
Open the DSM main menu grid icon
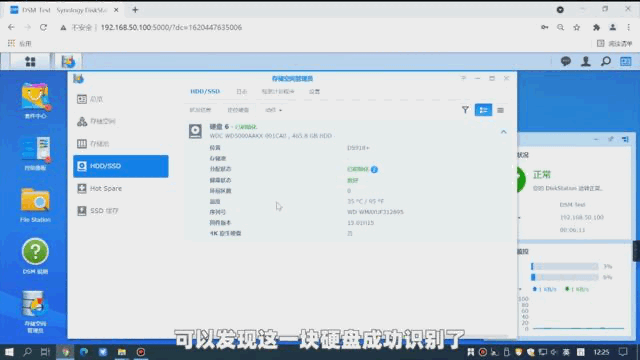click(30, 62)
